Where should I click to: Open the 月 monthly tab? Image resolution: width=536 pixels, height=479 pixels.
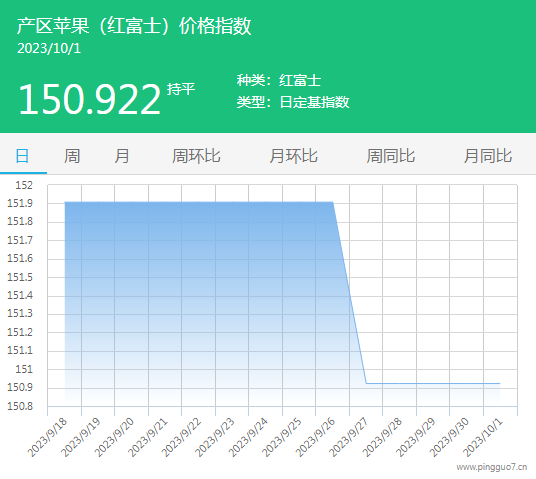(x=122, y=156)
